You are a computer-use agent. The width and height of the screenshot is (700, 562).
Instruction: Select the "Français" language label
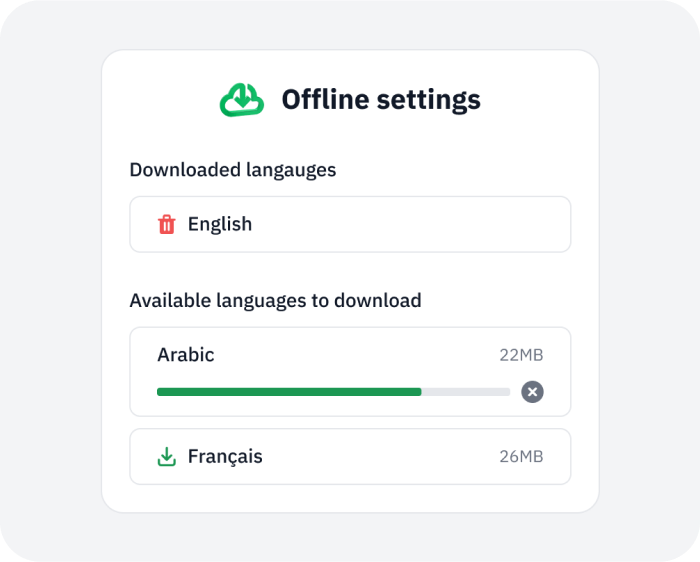[225, 457]
